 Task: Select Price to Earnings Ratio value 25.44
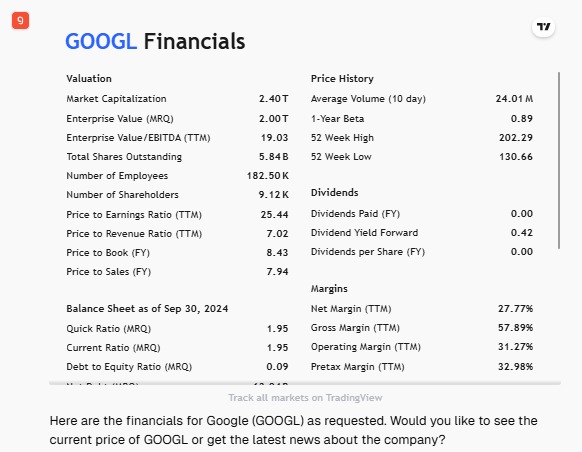[274, 214]
